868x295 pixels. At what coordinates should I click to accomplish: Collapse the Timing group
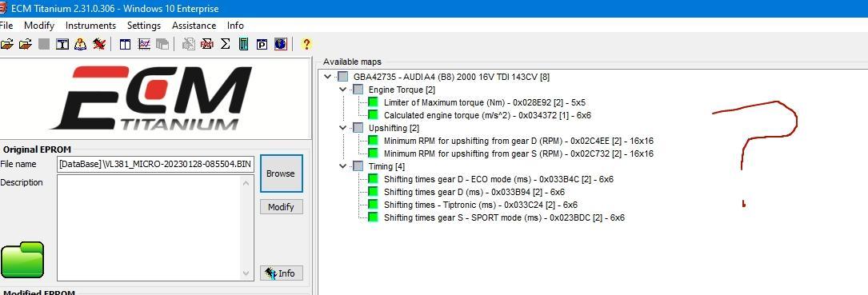pos(343,166)
